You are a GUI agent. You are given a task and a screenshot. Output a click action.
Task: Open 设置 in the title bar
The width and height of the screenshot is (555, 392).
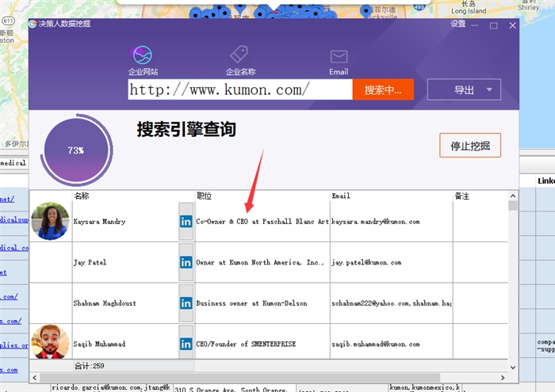pos(457,24)
